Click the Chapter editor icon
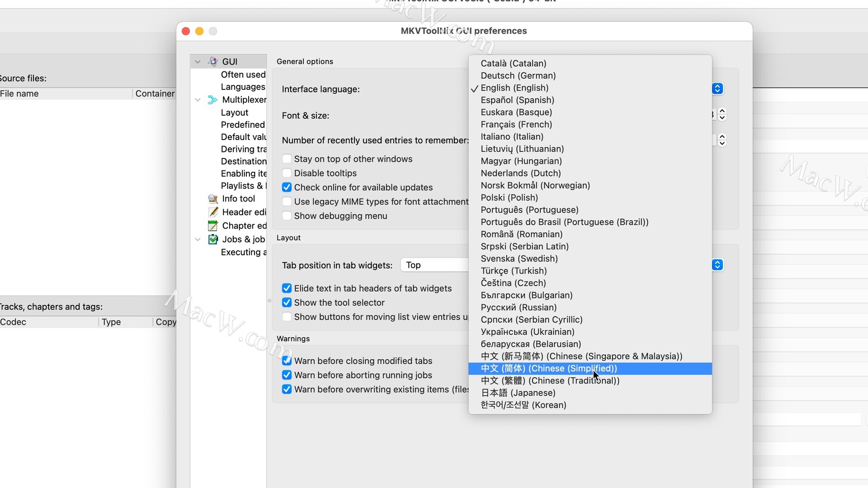 click(213, 225)
